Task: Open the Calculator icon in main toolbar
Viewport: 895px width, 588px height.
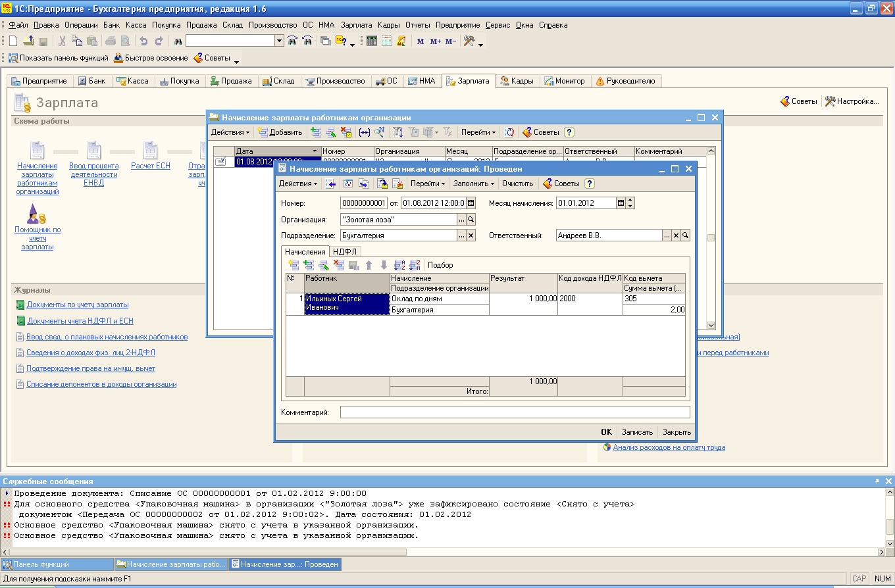Action: [x=372, y=41]
